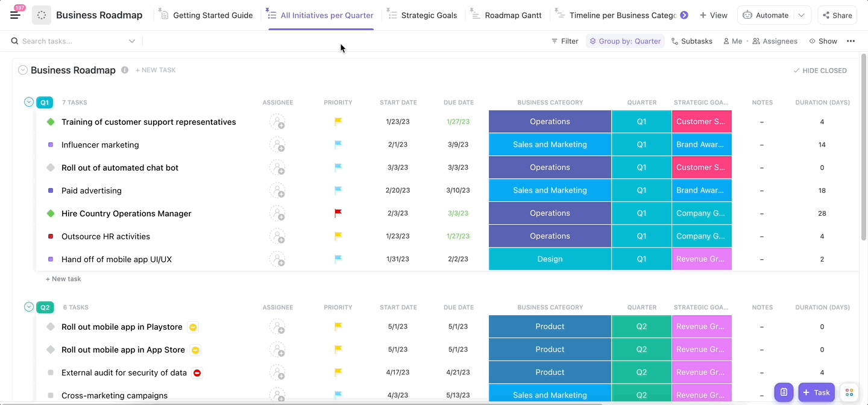Click the Q1 group label badge
This screenshot has height=405, width=868.
point(45,102)
